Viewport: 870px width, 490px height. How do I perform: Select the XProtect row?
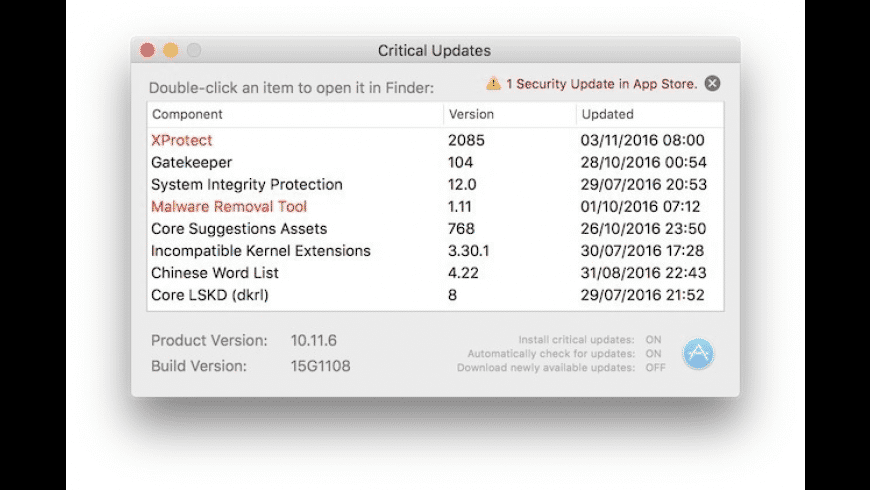[x=182, y=140]
